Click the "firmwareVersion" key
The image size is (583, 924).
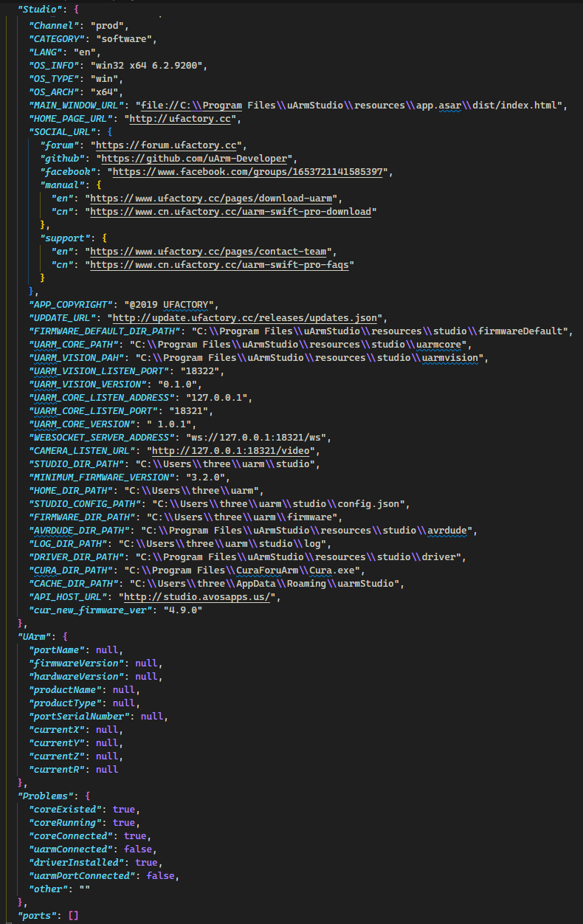click(x=75, y=663)
